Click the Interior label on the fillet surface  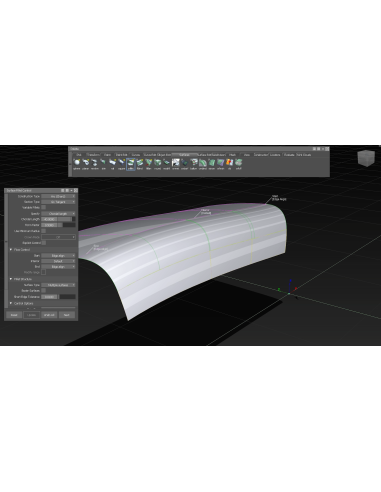tap(206, 211)
